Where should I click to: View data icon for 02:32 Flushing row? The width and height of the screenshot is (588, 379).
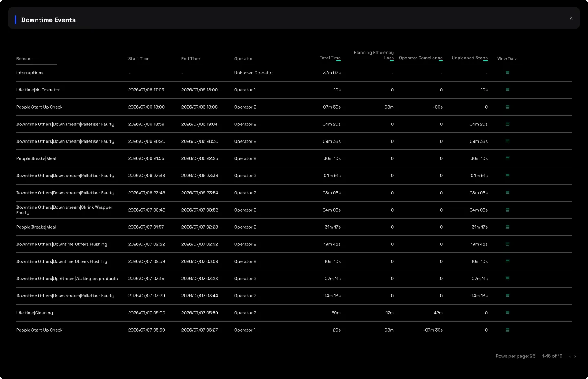508,244
